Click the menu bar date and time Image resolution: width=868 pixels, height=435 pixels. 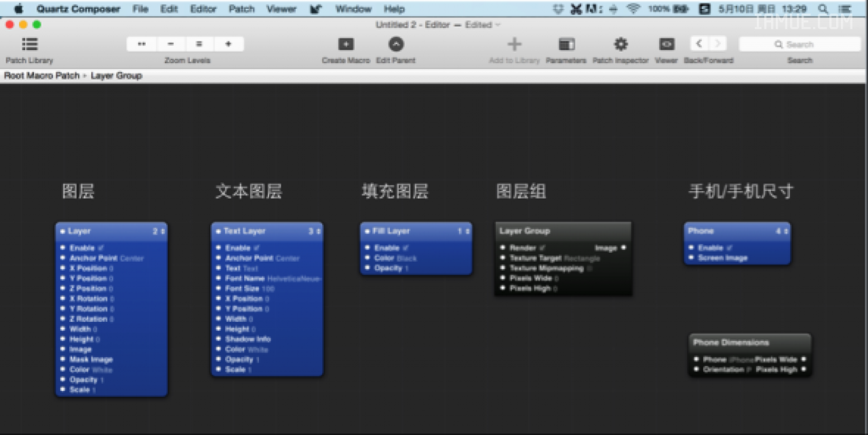[x=762, y=9]
